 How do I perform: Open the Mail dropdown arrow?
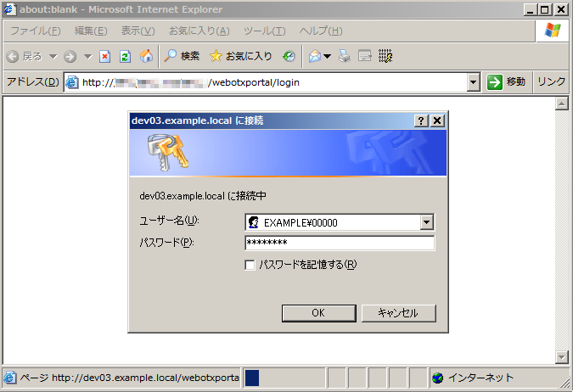328,56
